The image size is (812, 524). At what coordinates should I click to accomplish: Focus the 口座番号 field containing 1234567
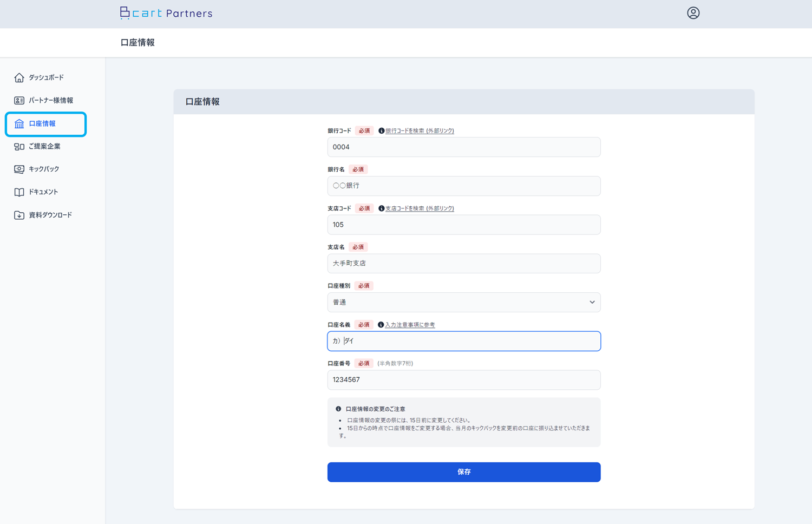coord(464,380)
